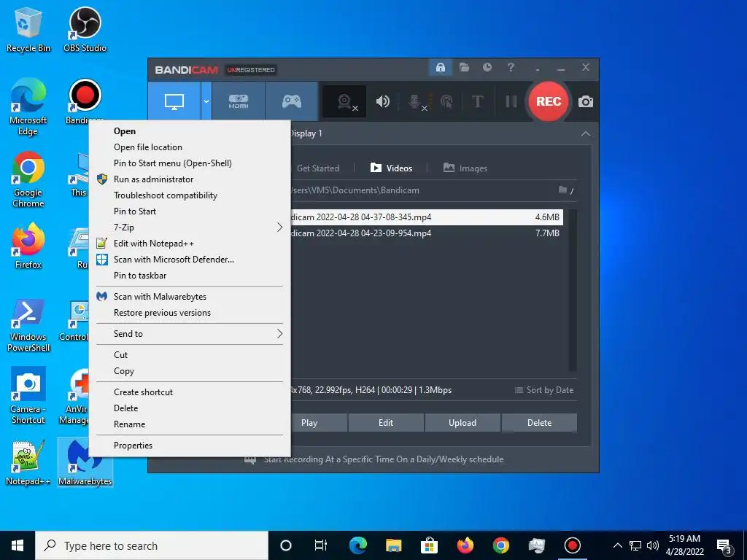Choose Restore previous versions
The width and height of the screenshot is (747, 560).
(190, 313)
